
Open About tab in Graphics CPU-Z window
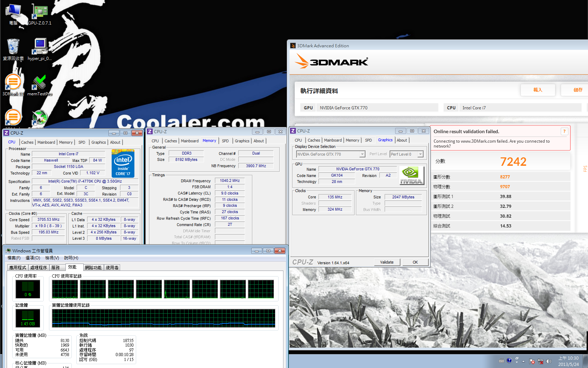pos(402,140)
